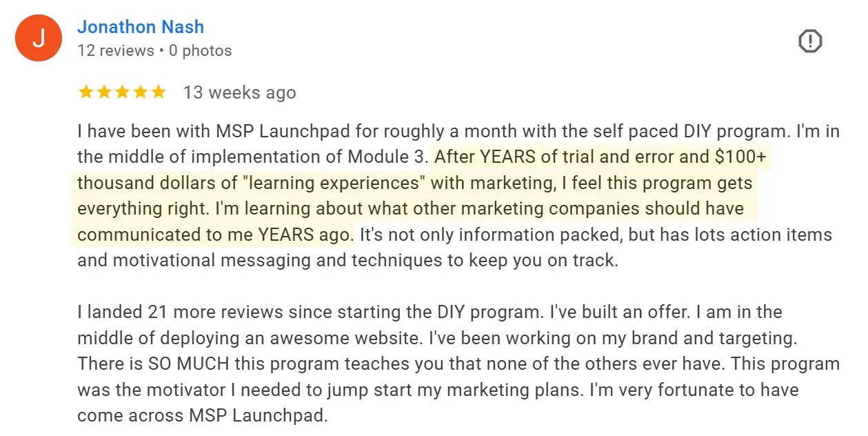The height and width of the screenshot is (436, 868).
Task: Click the fifth gold rating star
Action: coord(159,92)
